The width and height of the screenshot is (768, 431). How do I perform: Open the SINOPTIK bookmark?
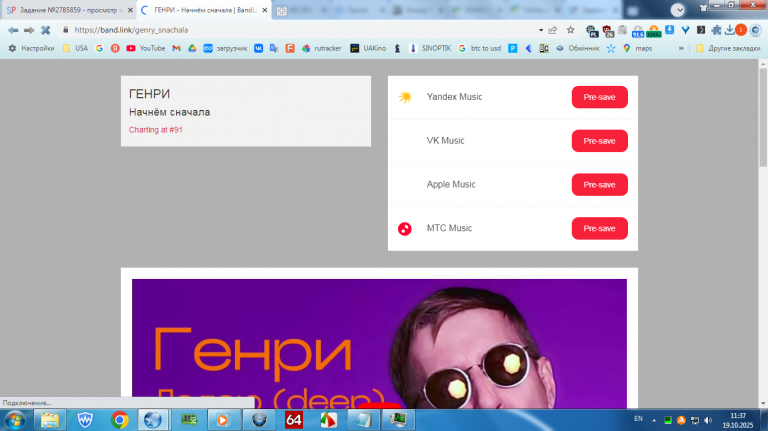[430, 48]
